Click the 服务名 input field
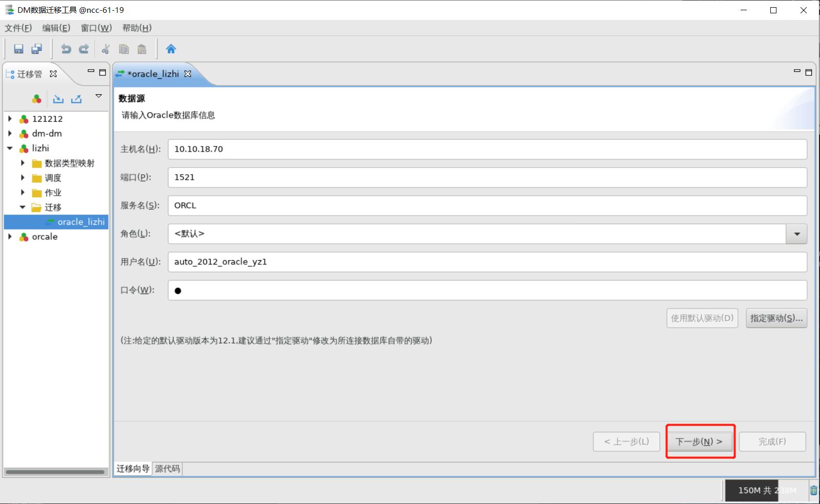820x504 pixels. 488,205
